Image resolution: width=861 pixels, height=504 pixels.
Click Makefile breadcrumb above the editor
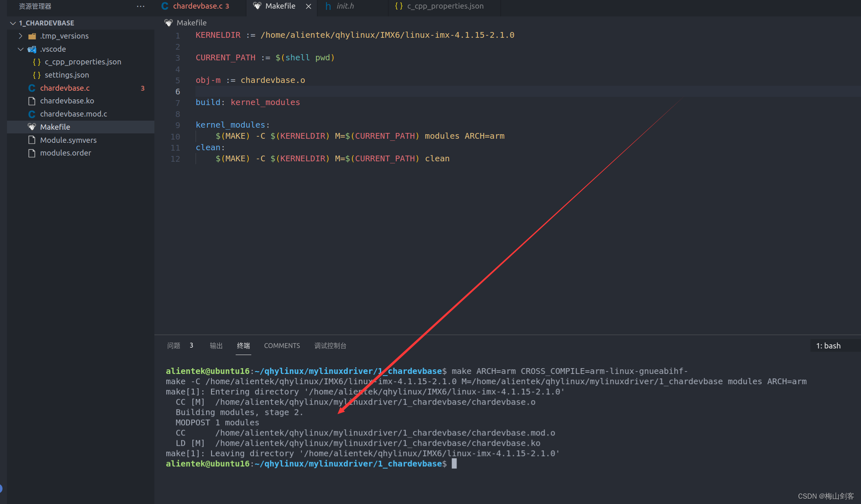coord(191,23)
